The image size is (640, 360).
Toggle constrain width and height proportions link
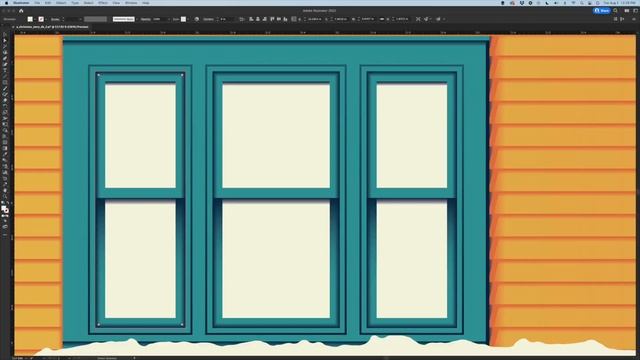(x=382, y=19)
